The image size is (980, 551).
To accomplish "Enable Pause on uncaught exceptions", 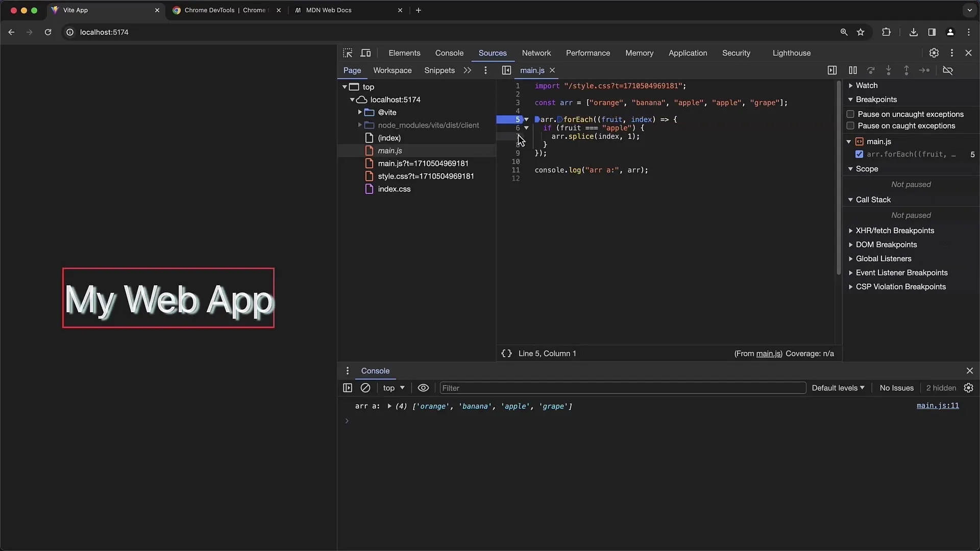I will 850,114.
